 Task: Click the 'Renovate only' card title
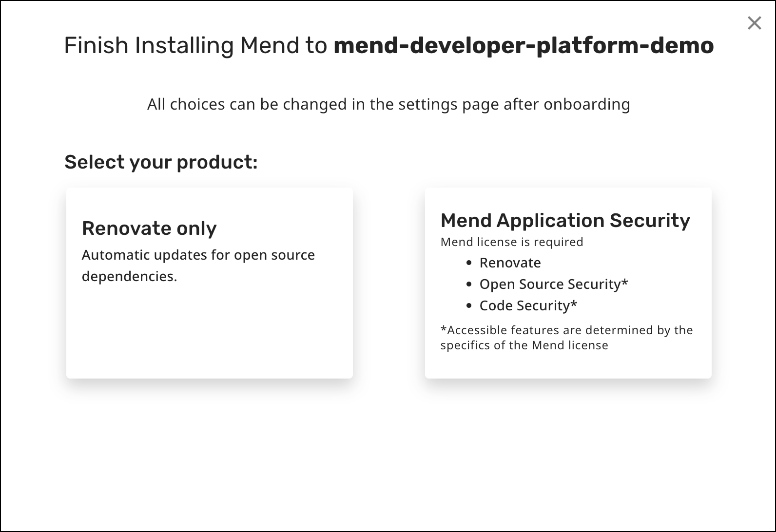click(x=149, y=228)
